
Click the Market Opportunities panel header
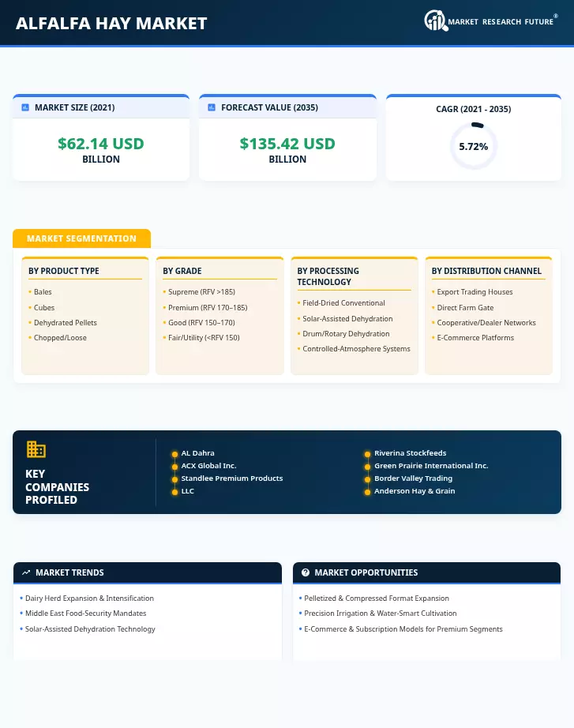426,572
